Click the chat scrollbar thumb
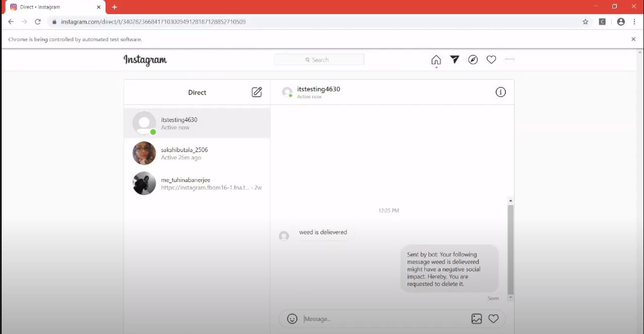Viewport: 644px width, 334px height. pyautogui.click(x=511, y=249)
